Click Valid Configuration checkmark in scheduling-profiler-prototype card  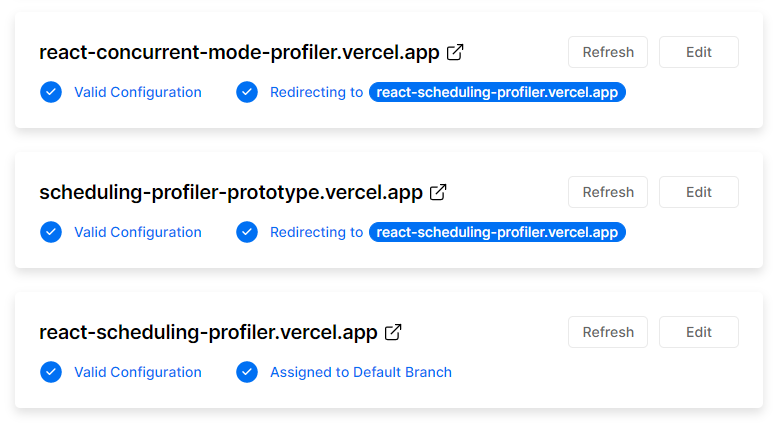[51, 232]
